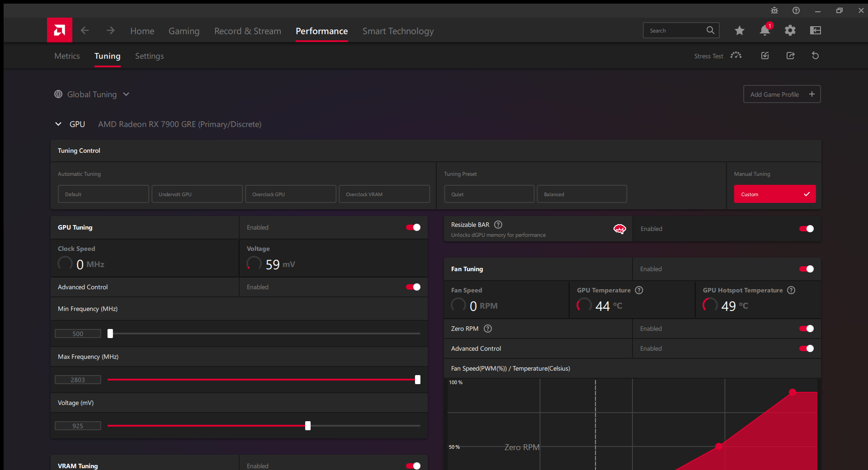Image resolution: width=868 pixels, height=470 pixels.
Task: Select Custom manual tuning
Action: tap(775, 194)
